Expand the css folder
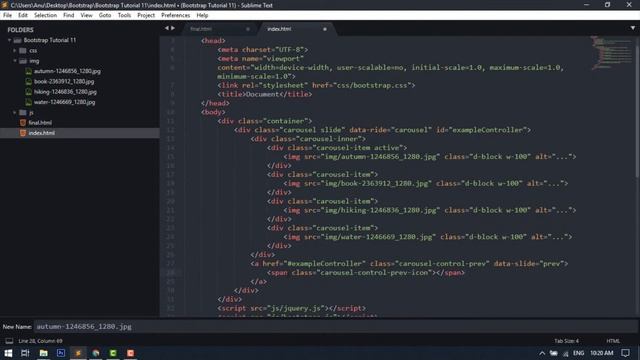This screenshot has height=360, width=640. [15, 51]
